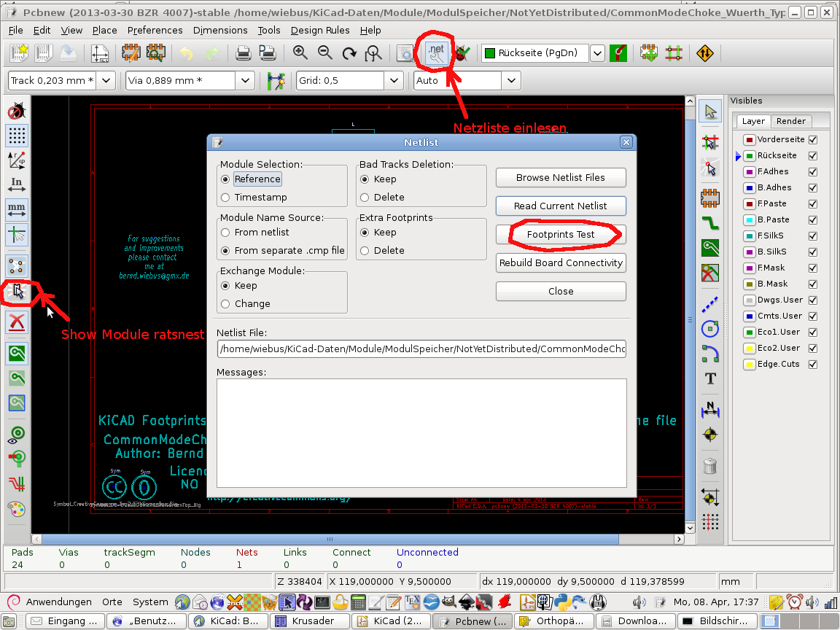Viewport: 840px width, 630px height.
Task: Switch to the Layer tab
Action: (x=753, y=121)
